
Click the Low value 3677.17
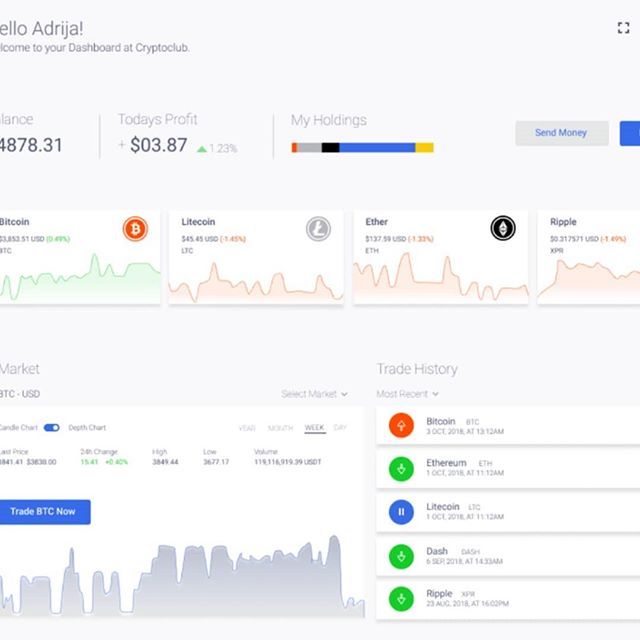pos(216,462)
